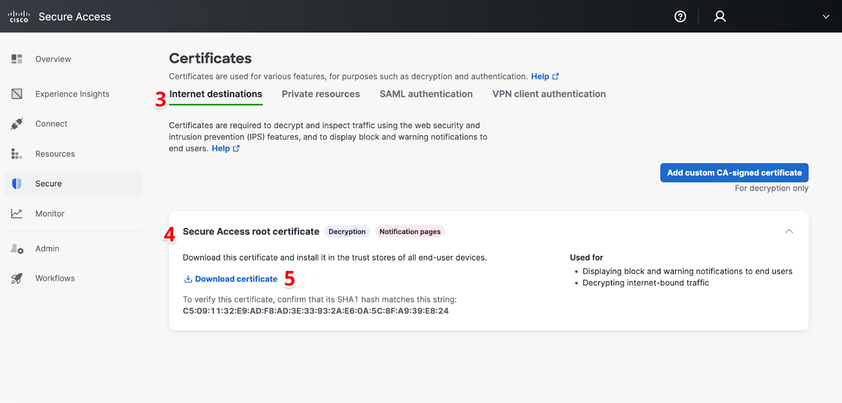
Task: Switch to the Private resources tab
Action: [321, 94]
